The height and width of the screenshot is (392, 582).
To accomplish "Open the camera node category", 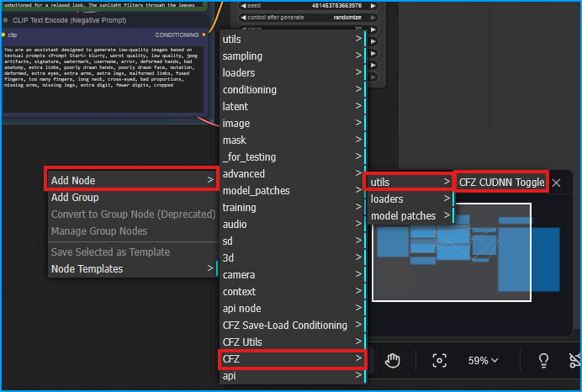I will (x=292, y=275).
